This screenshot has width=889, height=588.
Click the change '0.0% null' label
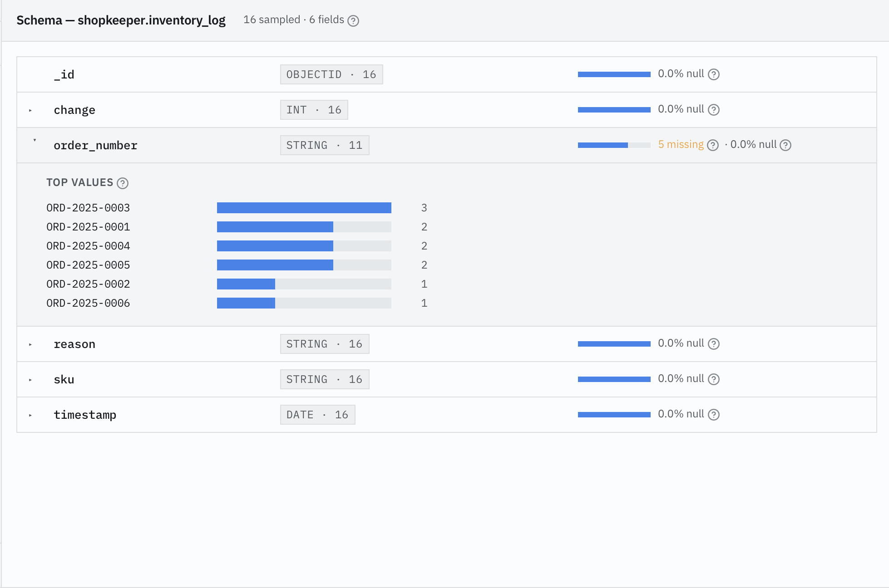pyautogui.click(x=681, y=109)
